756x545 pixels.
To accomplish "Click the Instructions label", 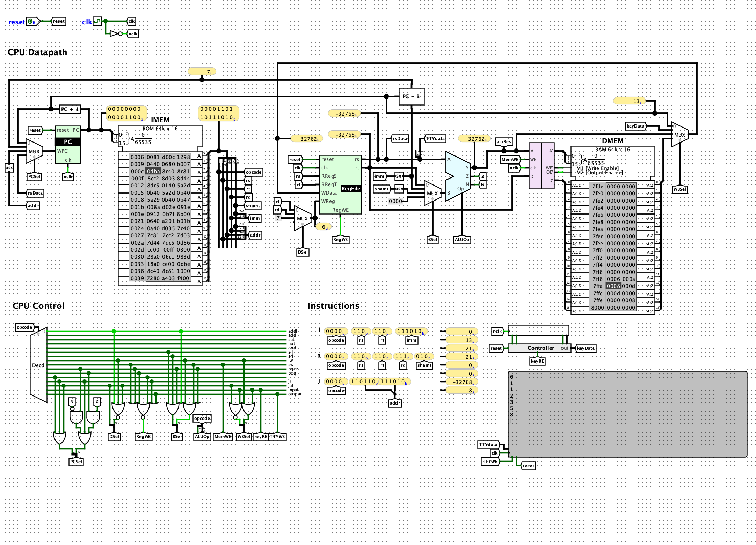I will point(333,306).
